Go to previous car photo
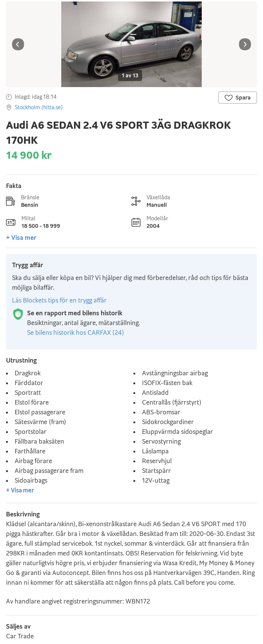This screenshot has height=644, width=263. (18, 44)
